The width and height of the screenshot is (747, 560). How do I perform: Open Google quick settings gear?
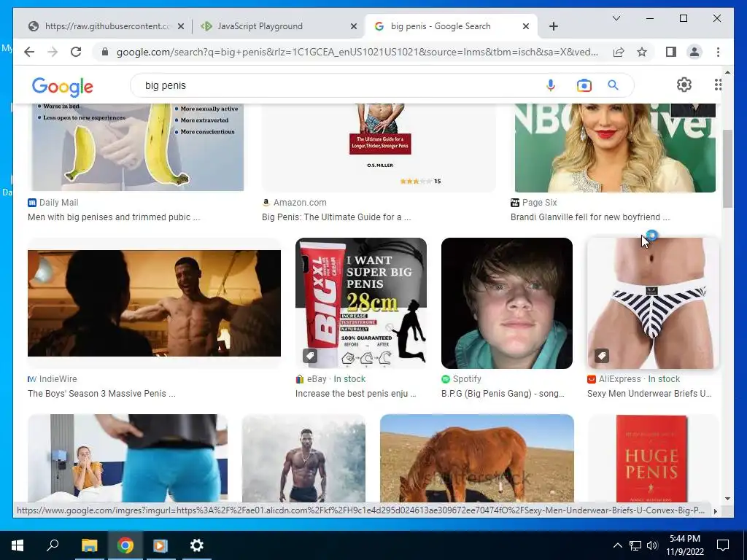coord(684,85)
